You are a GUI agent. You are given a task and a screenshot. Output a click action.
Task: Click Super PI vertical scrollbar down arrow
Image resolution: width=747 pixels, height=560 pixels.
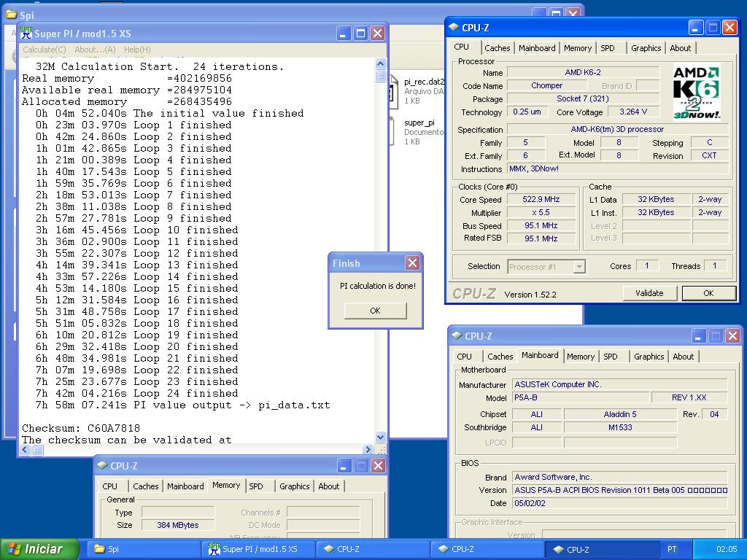tap(380, 437)
